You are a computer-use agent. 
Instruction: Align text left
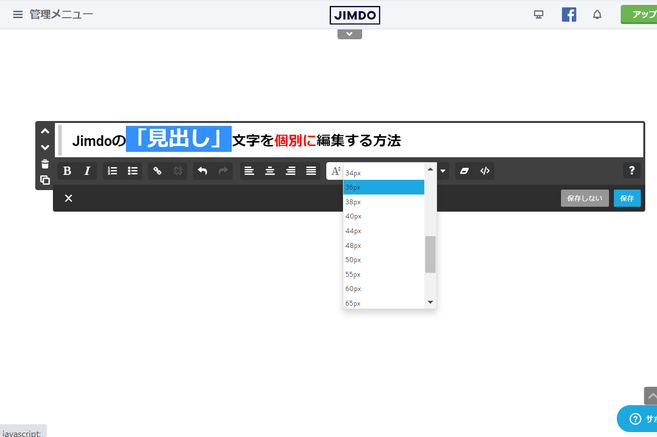[x=249, y=171]
